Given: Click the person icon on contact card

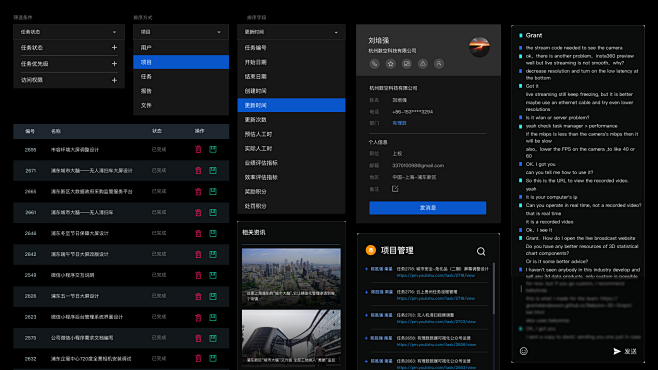Looking at the screenshot, I should point(439,64).
